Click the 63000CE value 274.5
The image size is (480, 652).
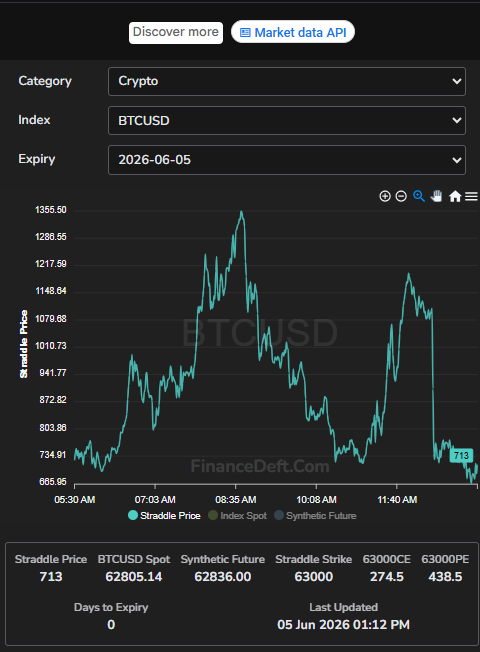click(387, 577)
